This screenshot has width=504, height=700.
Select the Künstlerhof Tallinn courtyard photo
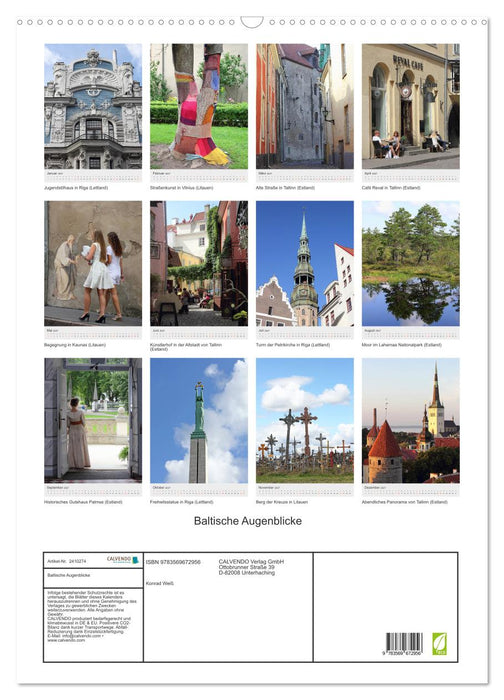tap(199, 263)
